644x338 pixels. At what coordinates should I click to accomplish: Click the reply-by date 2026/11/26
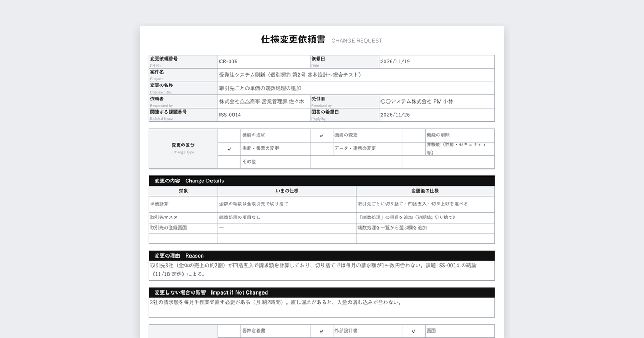(437, 115)
